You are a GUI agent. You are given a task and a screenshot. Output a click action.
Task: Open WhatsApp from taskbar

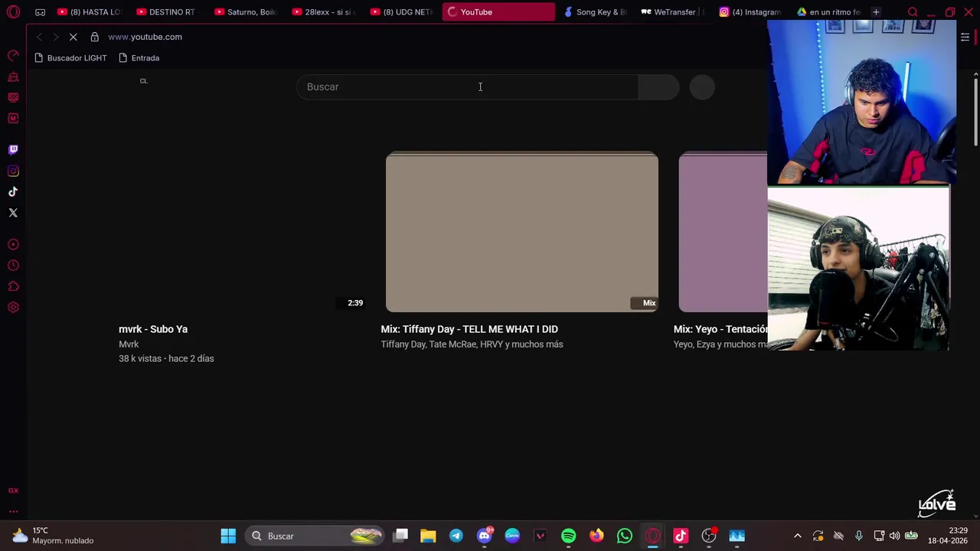tap(625, 536)
